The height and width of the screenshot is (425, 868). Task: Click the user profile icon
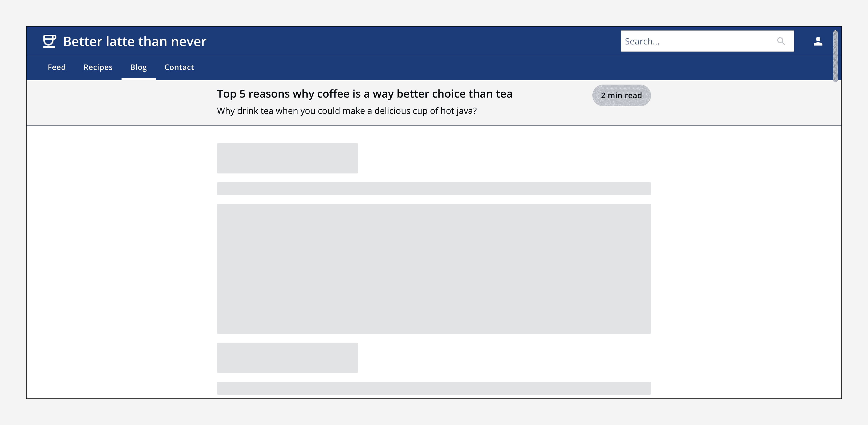818,41
